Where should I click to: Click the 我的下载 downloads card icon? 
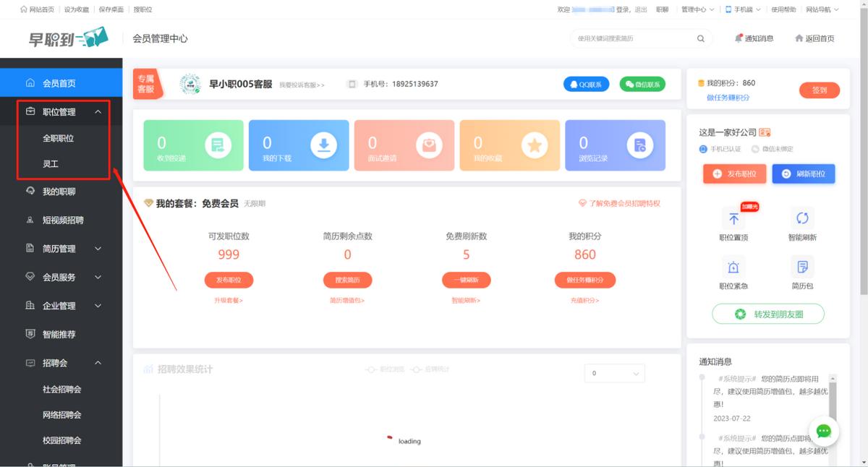click(x=324, y=145)
